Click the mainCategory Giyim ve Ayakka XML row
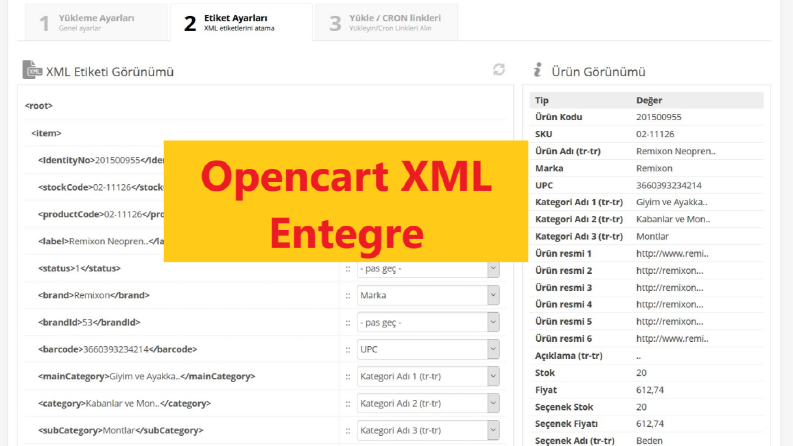 tap(147, 376)
